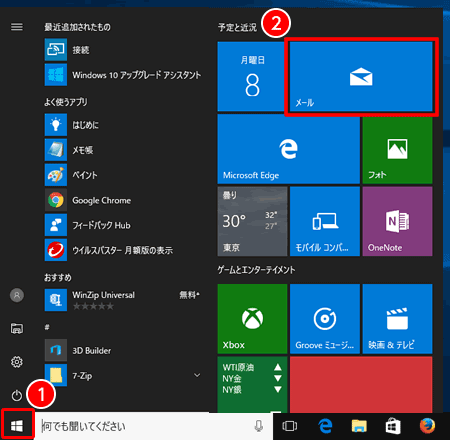
Task: Open the メール (Mail) tile
Action: [x=361, y=76]
